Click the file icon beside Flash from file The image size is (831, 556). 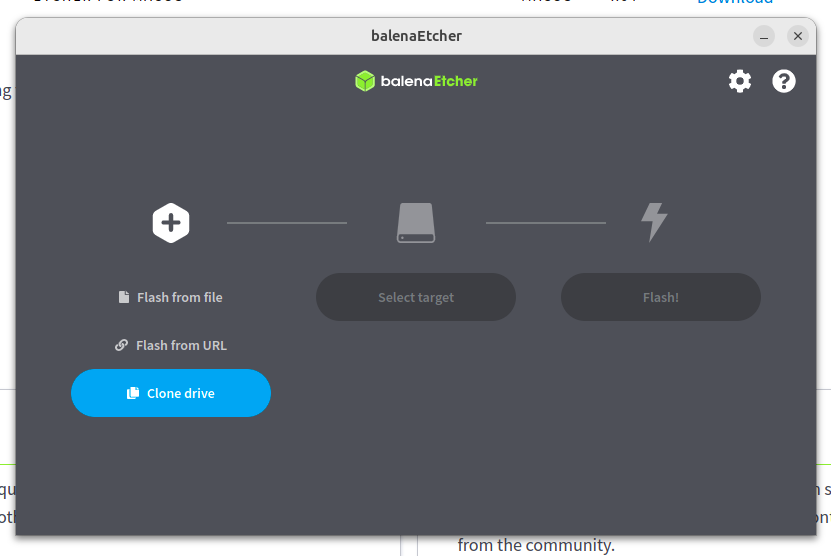click(x=123, y=297)
